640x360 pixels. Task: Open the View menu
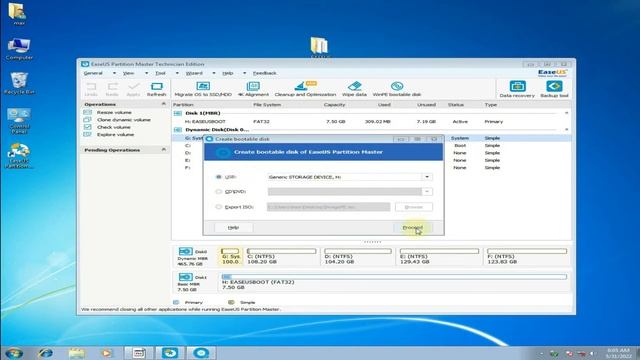pyautogui.click(x=129, y=73)
